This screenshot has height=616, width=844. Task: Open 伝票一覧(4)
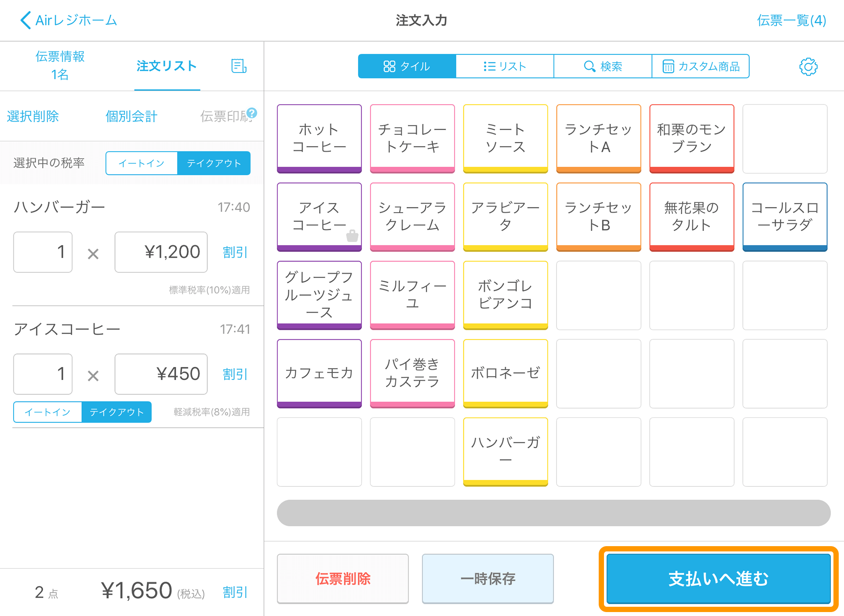791,20
